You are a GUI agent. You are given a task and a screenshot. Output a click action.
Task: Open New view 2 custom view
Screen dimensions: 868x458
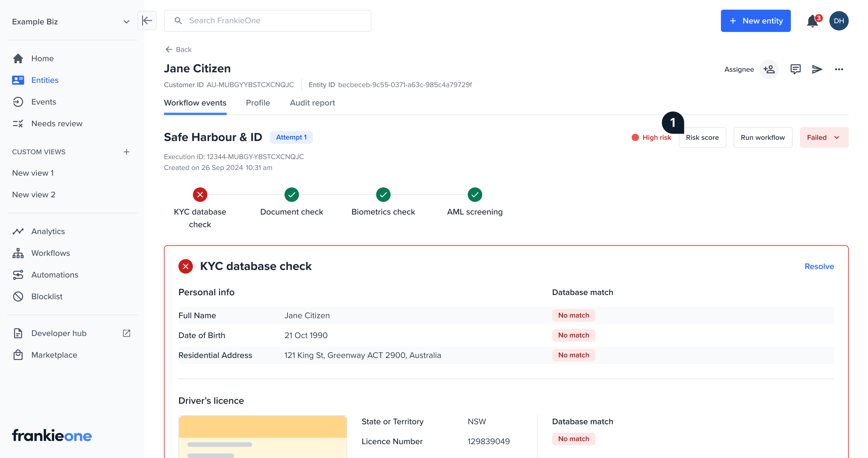pos(34,195)
